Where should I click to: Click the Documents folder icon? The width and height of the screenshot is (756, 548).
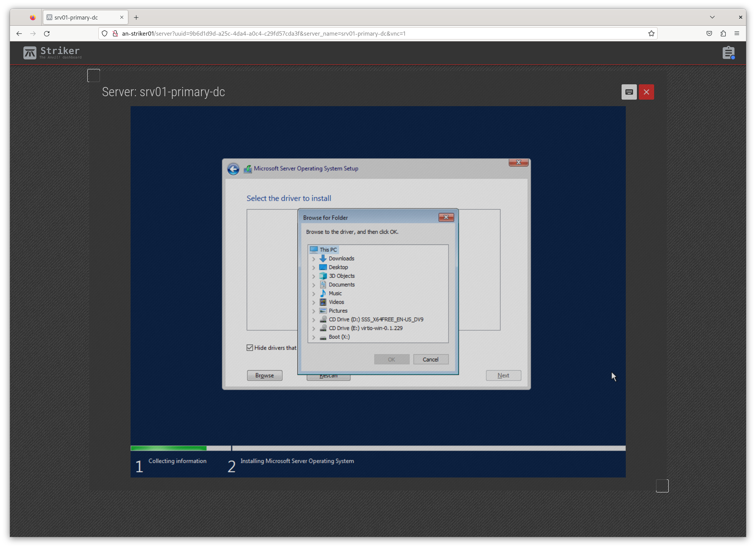pos(323,284)
